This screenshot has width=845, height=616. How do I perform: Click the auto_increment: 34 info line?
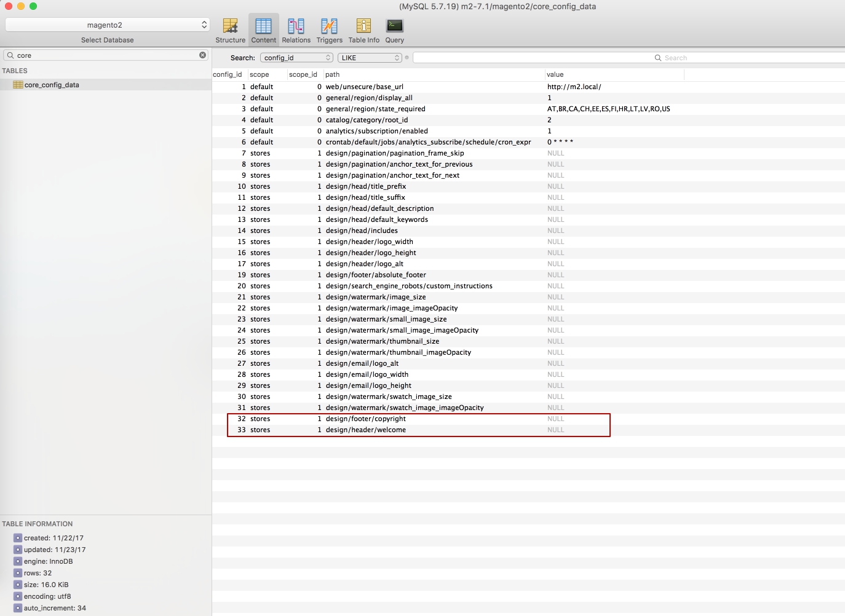coord(55,608)
